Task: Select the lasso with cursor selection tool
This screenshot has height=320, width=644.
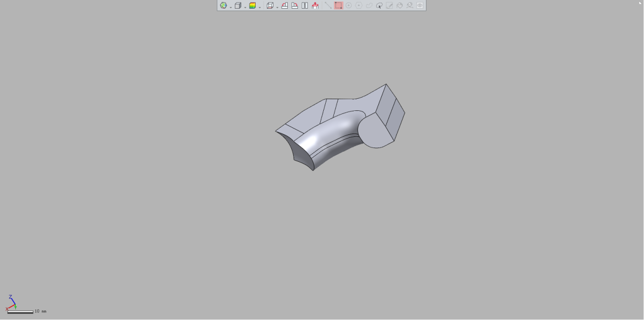Action: click(x=379, y=6)
